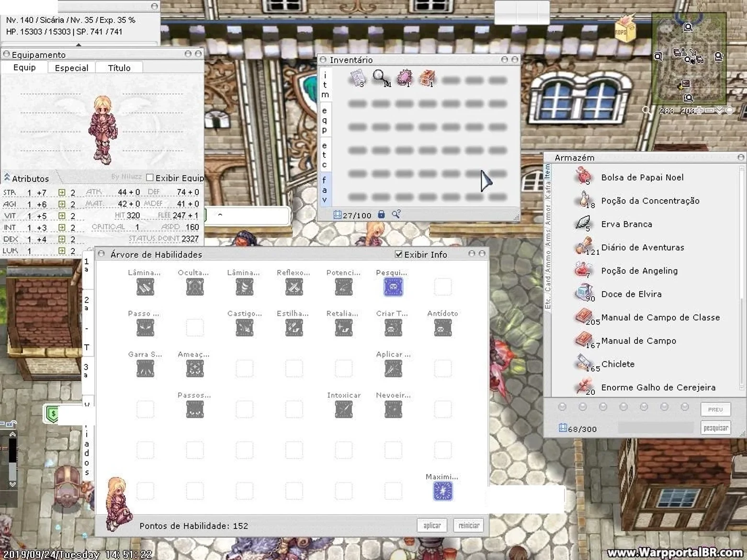Click the green dollar shield icon

[52, 414]
